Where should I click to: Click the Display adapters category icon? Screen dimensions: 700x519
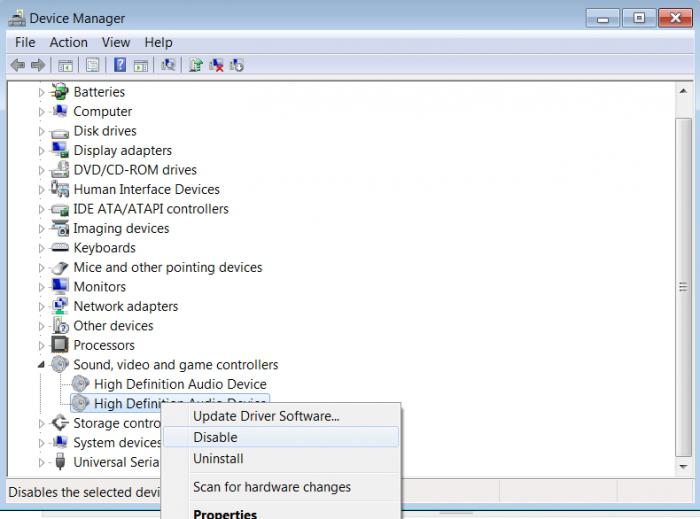point(59,150)
